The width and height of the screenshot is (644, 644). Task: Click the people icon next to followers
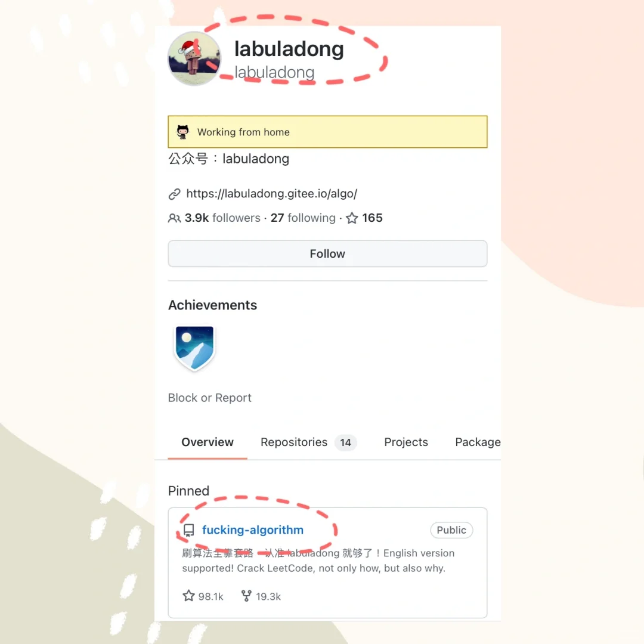174,218
